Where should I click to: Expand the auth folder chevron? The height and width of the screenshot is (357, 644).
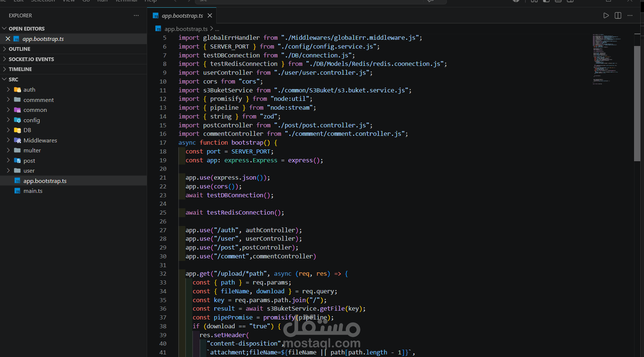click(8, 89)
